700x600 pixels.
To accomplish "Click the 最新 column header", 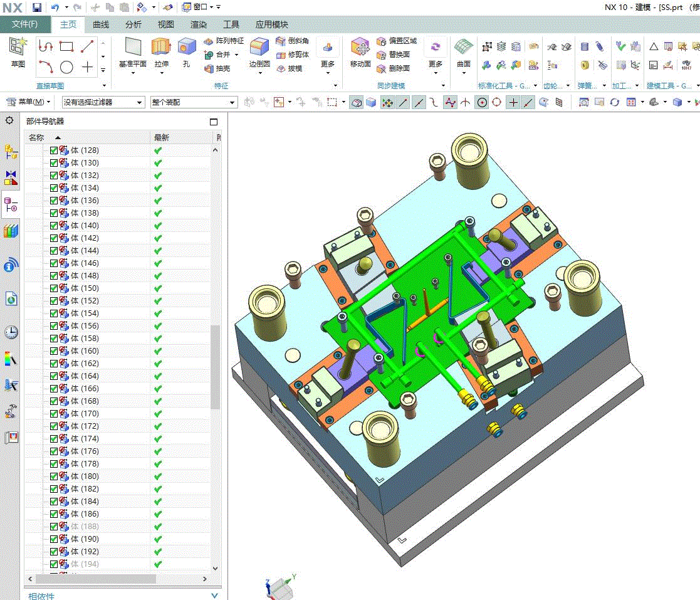I will click(181, 137).
